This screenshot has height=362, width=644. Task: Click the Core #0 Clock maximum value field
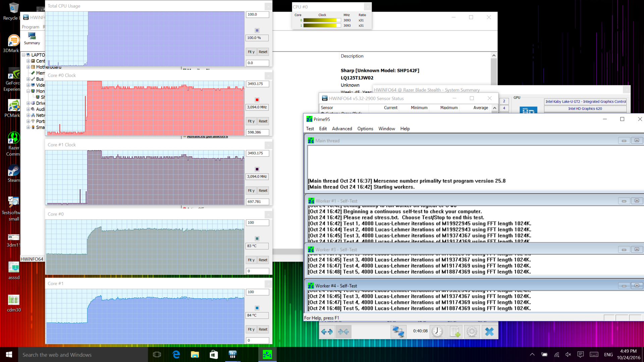point(257,84)
